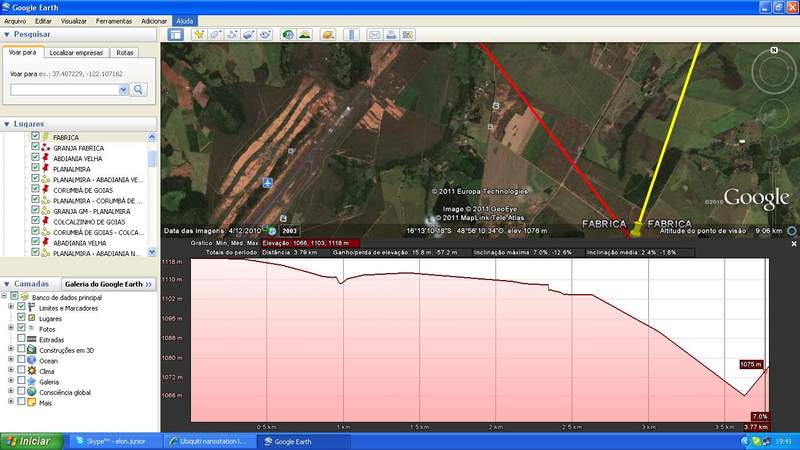Screen dimensions: 800x450
Task: Expand the Mais layer node
Action: (11, 403)
